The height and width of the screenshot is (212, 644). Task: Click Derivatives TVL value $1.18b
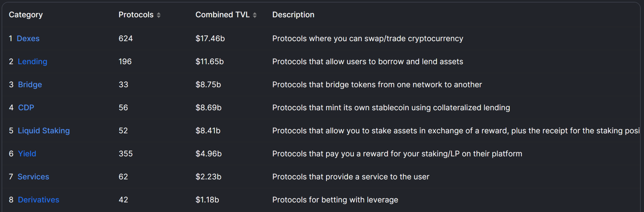coord(207,200)
